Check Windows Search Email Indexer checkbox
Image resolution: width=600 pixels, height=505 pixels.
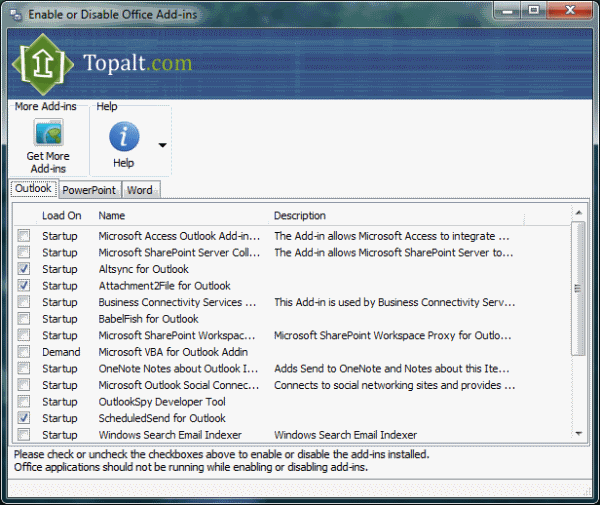24,435
